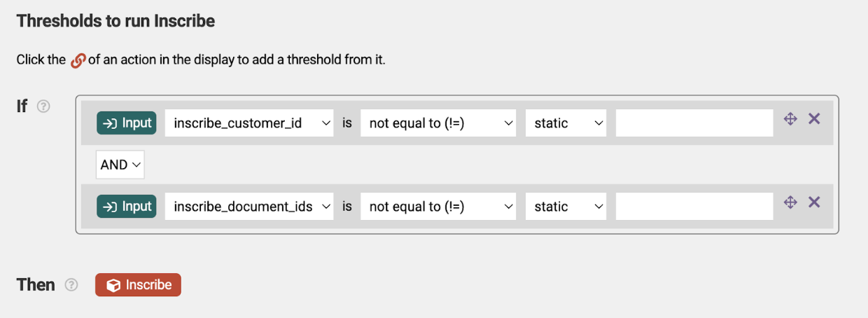This screenshot has height=318, width=868.
Task: Click the move handle on the inscribe_document_ids row
Action: click(790, 202)
